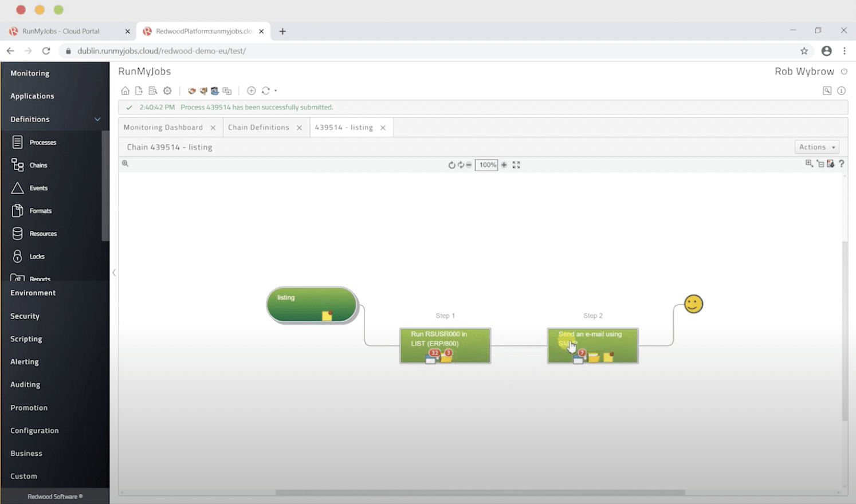Open the home icon in the toolbar
This screenshot has height=504, width=856.
125,90
